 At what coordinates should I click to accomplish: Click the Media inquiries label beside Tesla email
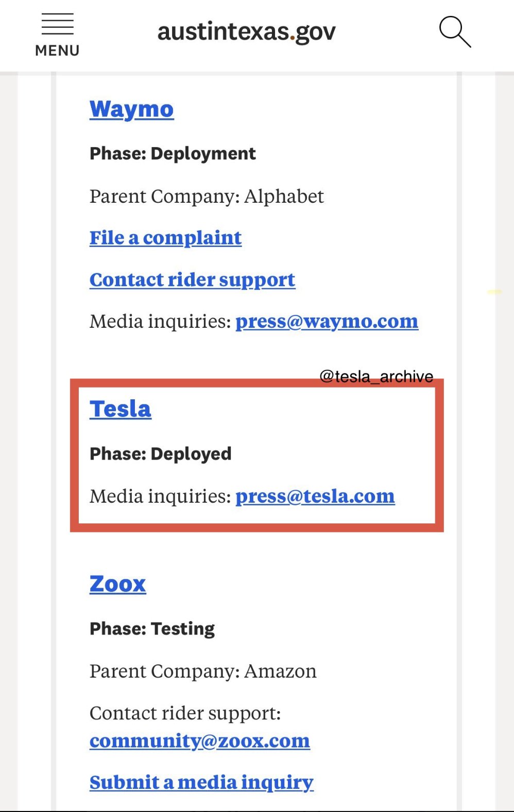coord(160,496)
